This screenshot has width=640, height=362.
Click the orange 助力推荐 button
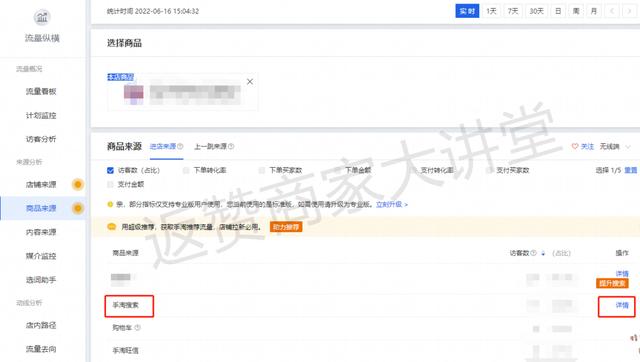[286, 227]
